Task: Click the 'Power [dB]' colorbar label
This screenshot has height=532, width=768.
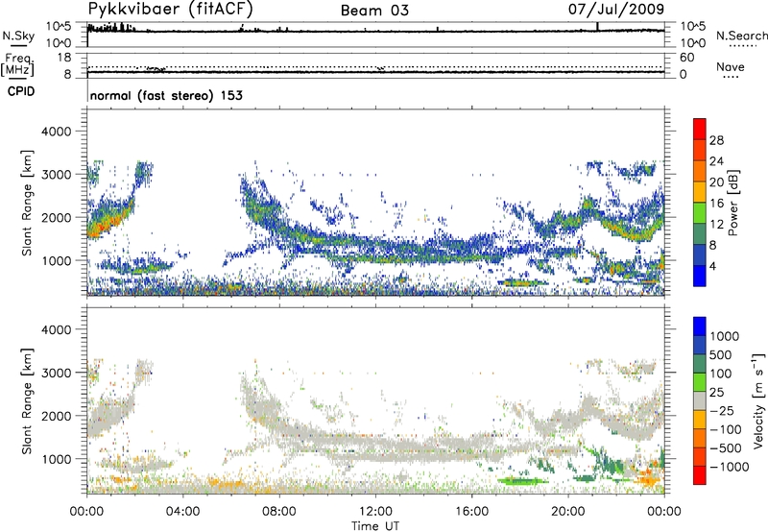Action: coord(733,203)
